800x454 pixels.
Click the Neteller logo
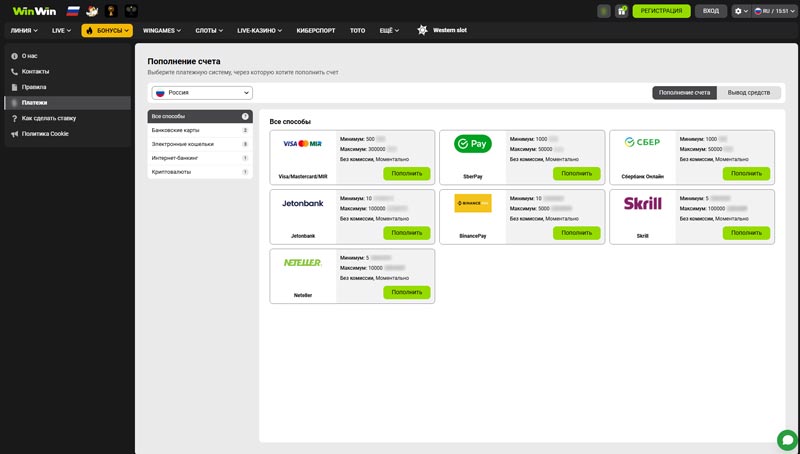(x=303, y=263)
